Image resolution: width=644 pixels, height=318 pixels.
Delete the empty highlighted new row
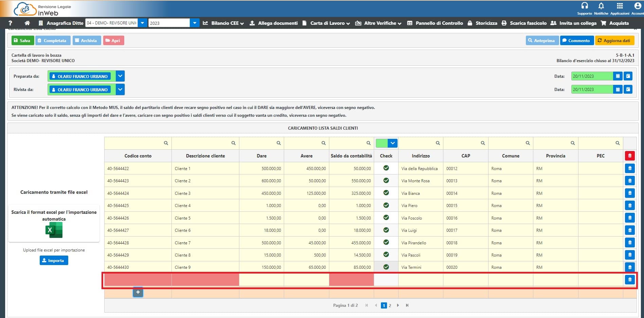[630, 280]
